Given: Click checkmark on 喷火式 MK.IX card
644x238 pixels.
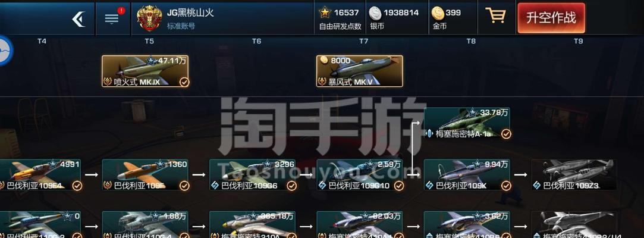Looking at the screenshot, I should (x=184, y=82).
